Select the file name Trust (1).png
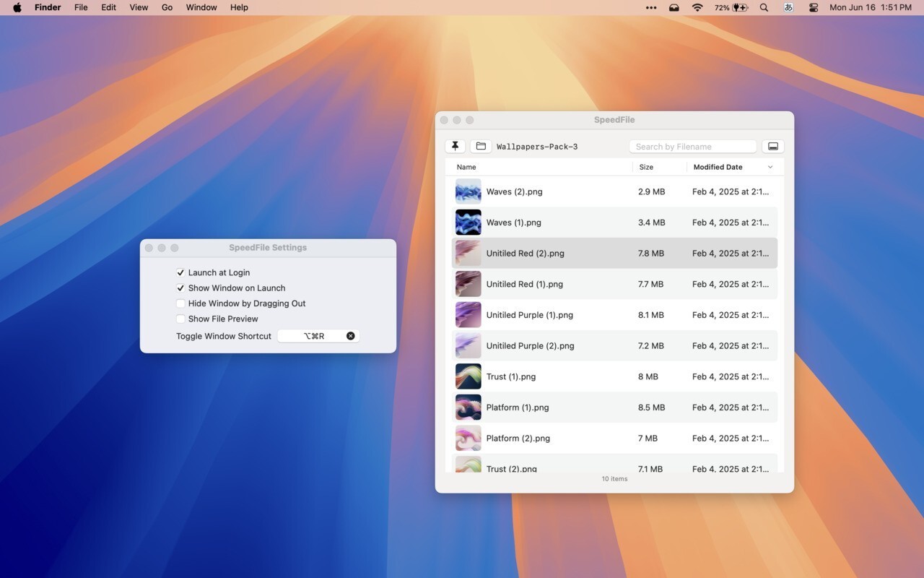Image resolution: width=924 pixels, height=578 pixels. point(510,376)
